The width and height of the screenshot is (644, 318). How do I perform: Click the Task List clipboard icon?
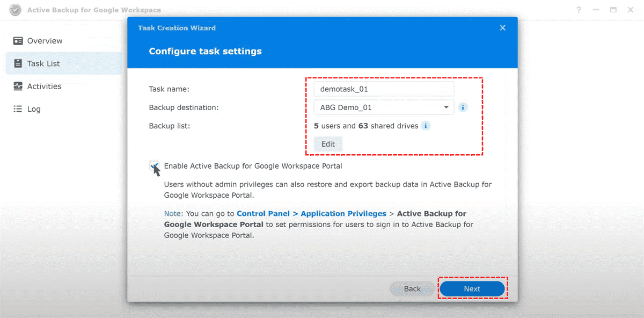(x=18, y=63)
